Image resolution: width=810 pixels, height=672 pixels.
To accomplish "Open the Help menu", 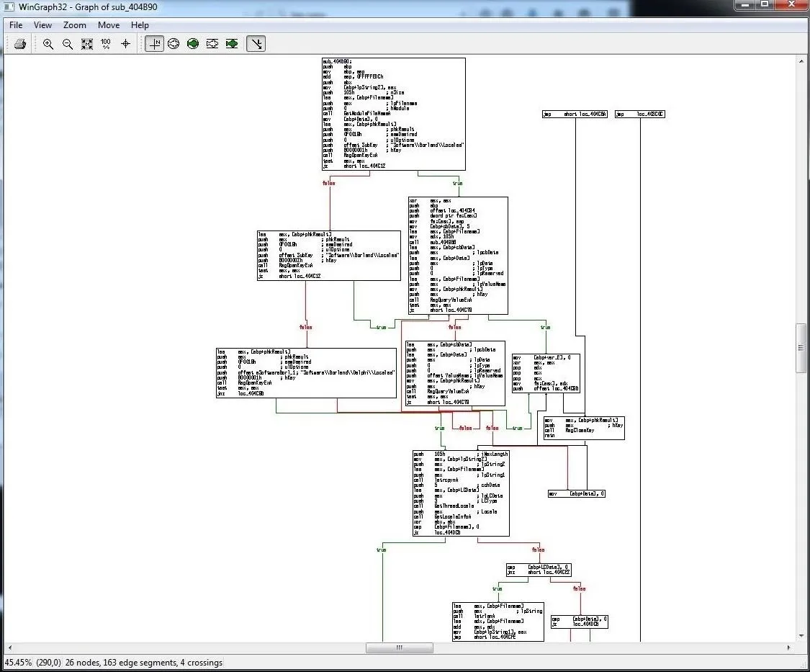I will (x=140, y=24).
